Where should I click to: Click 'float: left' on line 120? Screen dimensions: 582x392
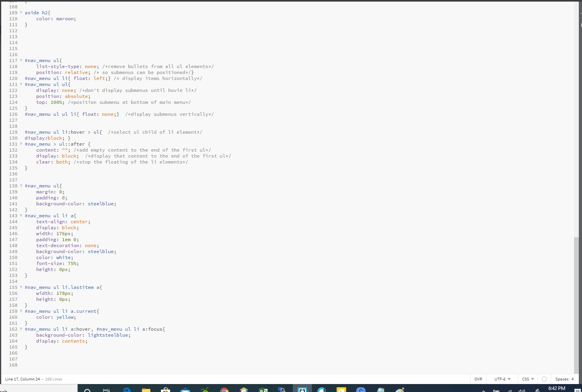[x=89, y=78]
